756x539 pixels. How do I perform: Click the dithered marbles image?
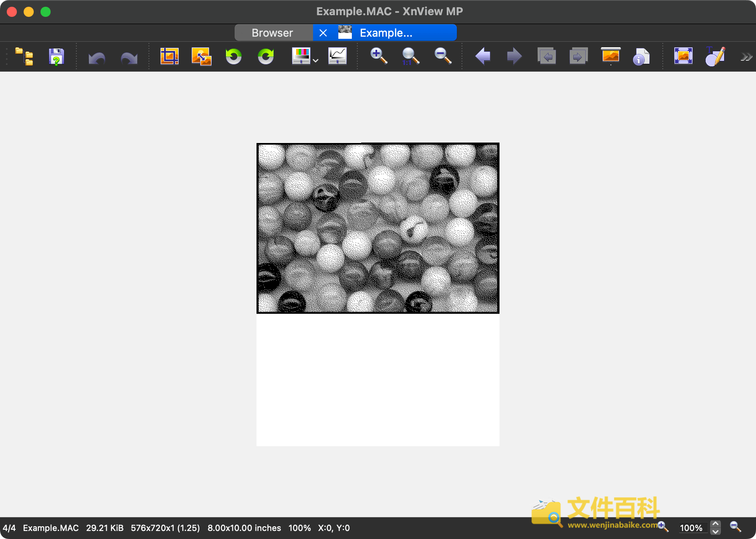pyautogui.click(x=378, y=228)
